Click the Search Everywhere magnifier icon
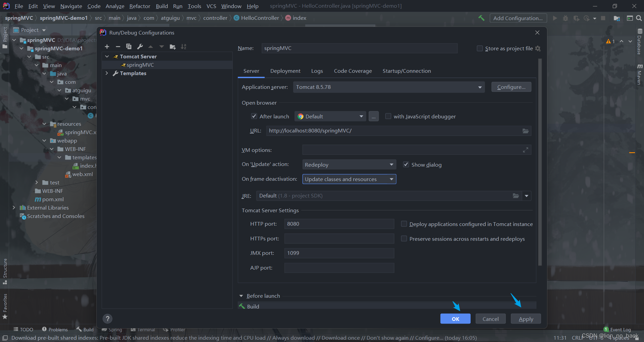This screenshot has width=644, height=342. pos(639,18)
